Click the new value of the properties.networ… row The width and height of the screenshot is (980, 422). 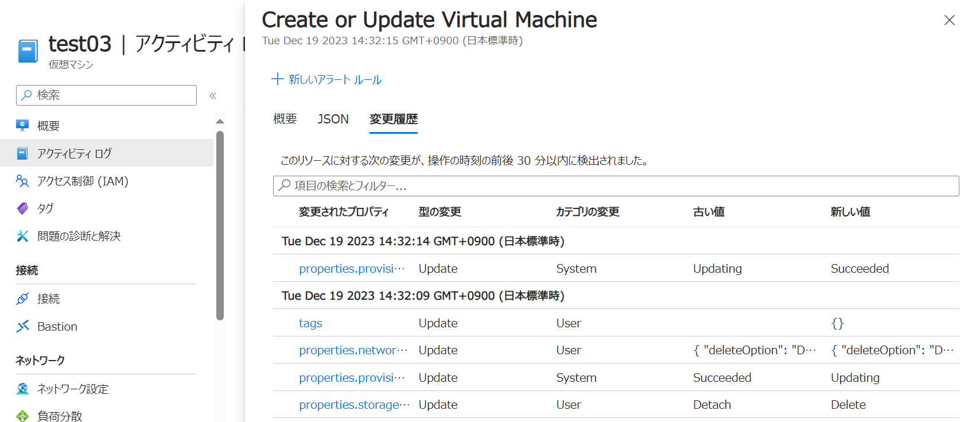(892, 350)
